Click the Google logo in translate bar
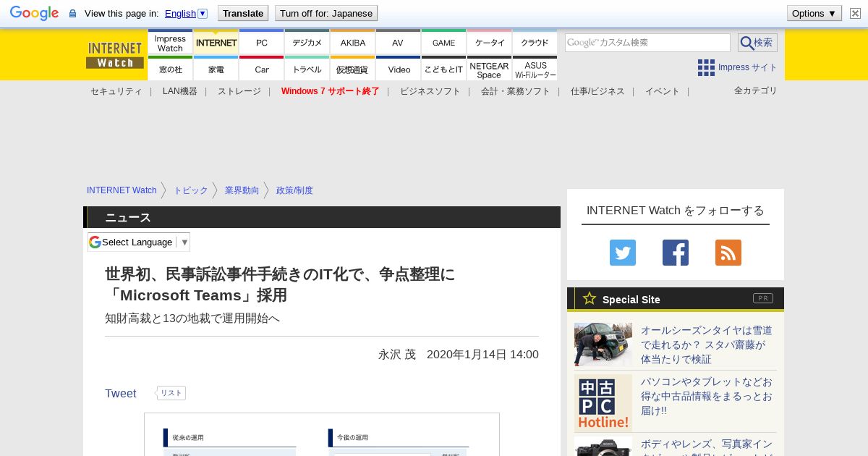 tap(34, 13)
